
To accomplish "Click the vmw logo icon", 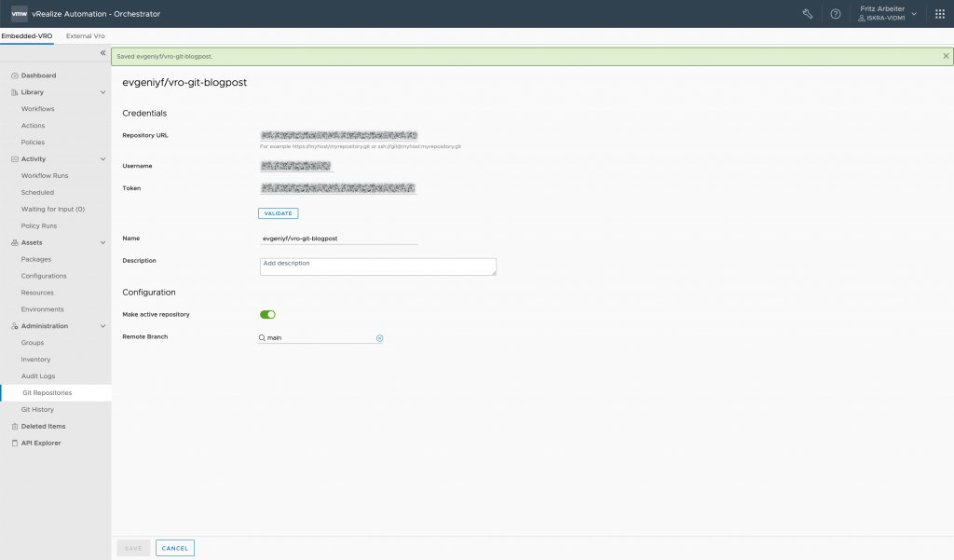I will 20,13.
